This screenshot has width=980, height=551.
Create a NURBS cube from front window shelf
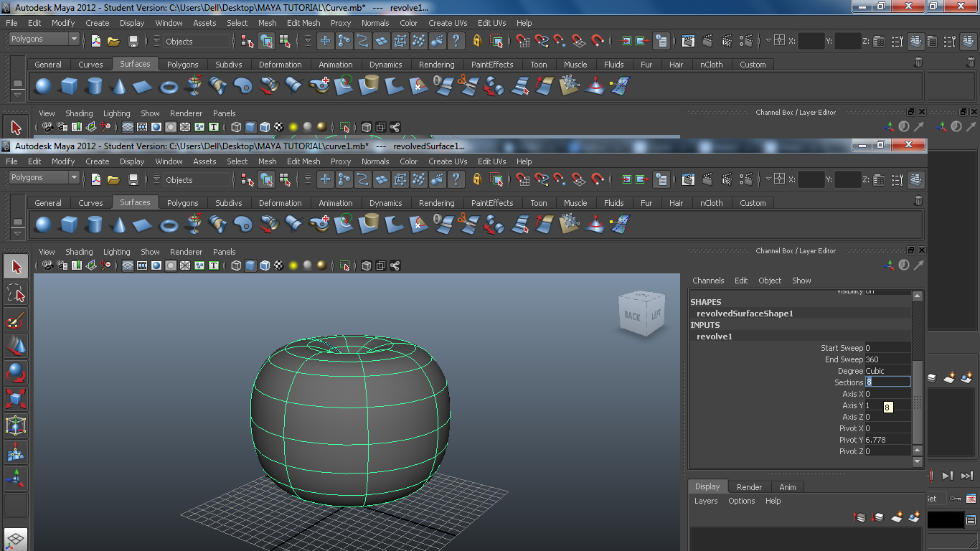click(69, 225)
